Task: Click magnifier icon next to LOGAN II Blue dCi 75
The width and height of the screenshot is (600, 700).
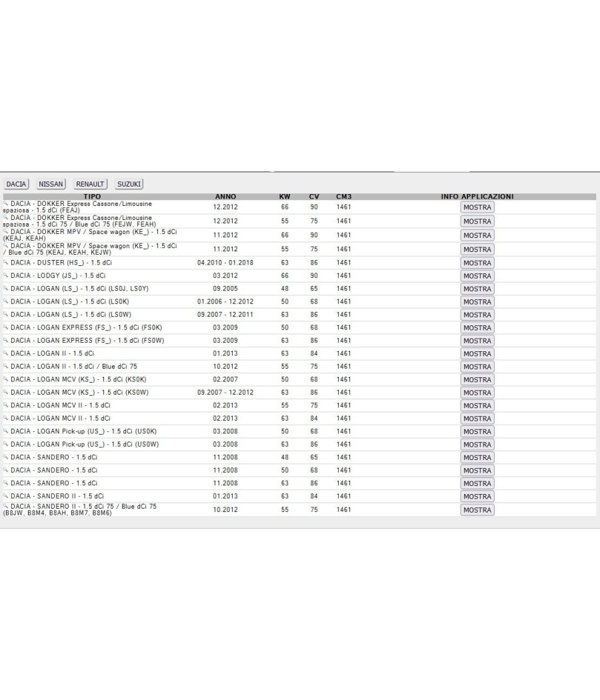Action: (x=6, y=365)
